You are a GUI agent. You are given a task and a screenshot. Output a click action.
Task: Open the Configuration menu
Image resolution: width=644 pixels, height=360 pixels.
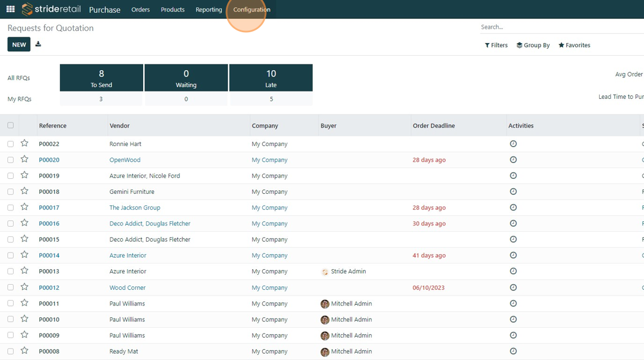(252, 9)
